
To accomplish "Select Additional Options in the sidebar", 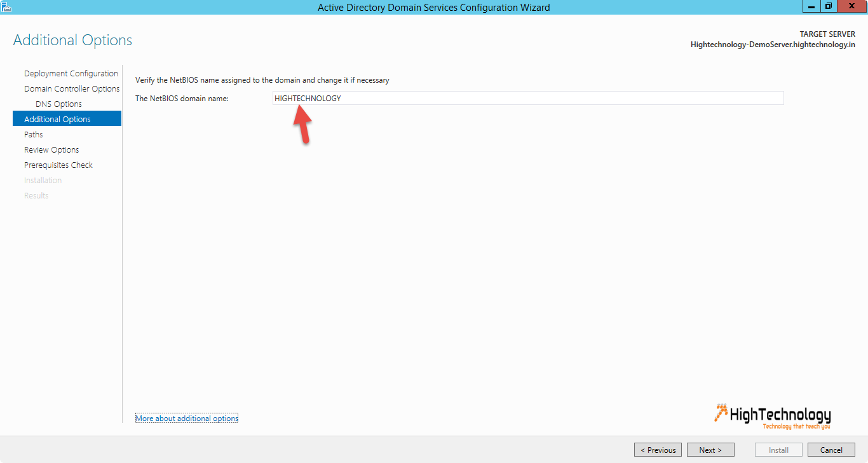I will (67, 119).
